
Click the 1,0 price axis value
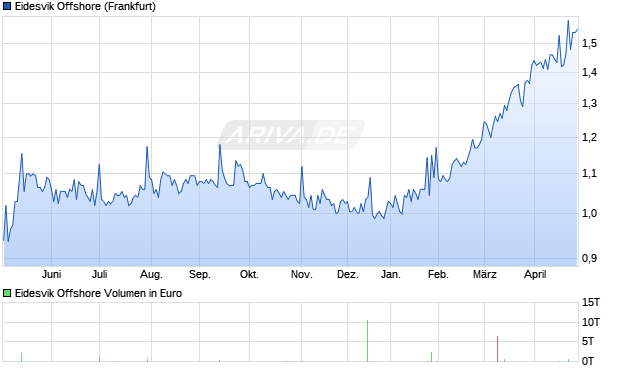coord(590,213)
